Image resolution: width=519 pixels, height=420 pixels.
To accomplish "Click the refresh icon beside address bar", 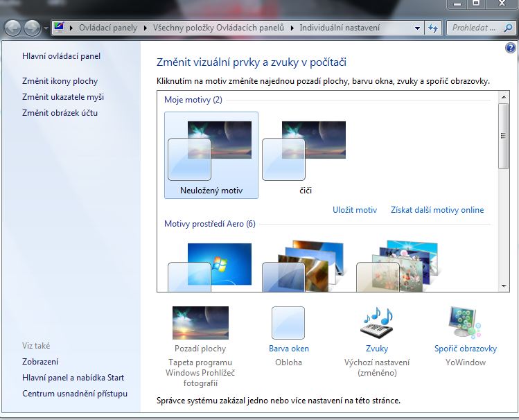I will coord(434,28).
